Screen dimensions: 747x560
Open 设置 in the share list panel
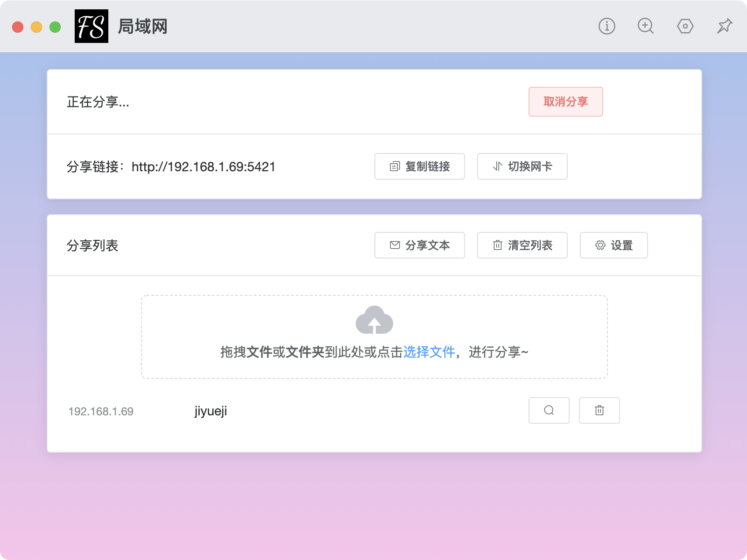click(x=614, y=245)
